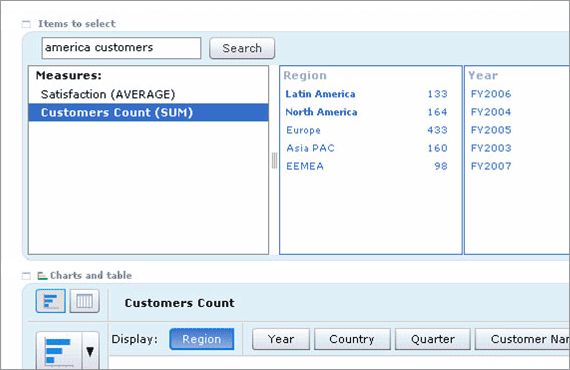The image size is (570, 370).
Task: Click the Customers Count chart title
Action: pyautogui.click(x=180, y=303)
